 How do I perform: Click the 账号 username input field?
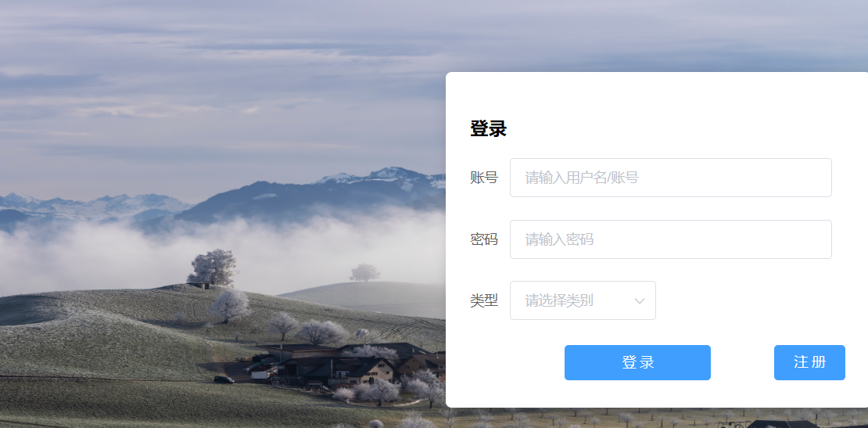coord(670,178)
